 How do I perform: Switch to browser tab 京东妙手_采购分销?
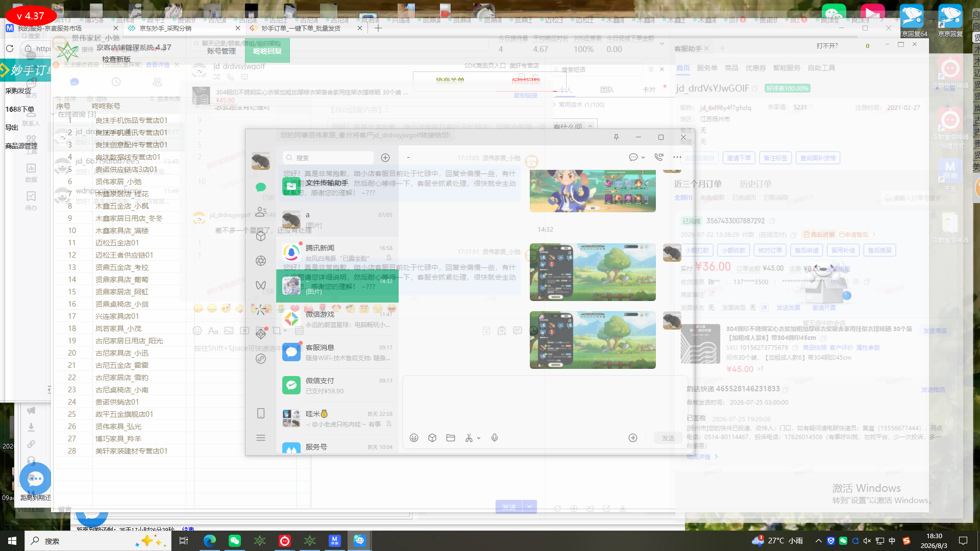[x=183, y=28]
